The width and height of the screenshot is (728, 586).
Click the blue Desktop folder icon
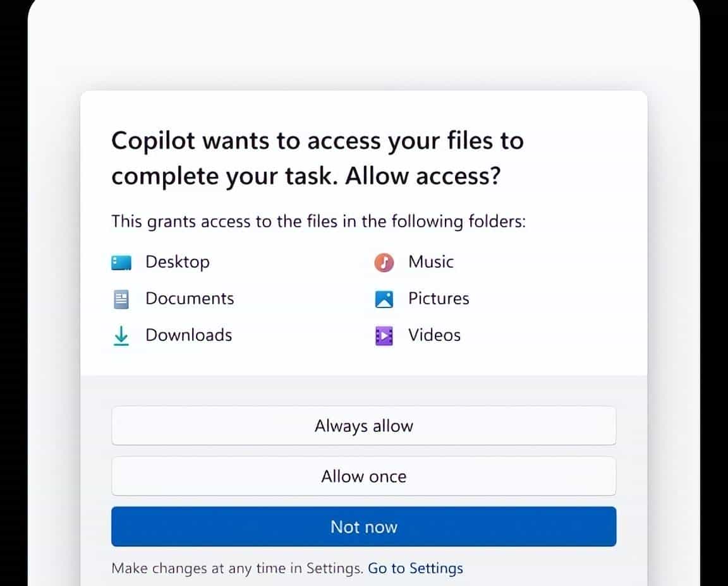[x=121, y=263]
